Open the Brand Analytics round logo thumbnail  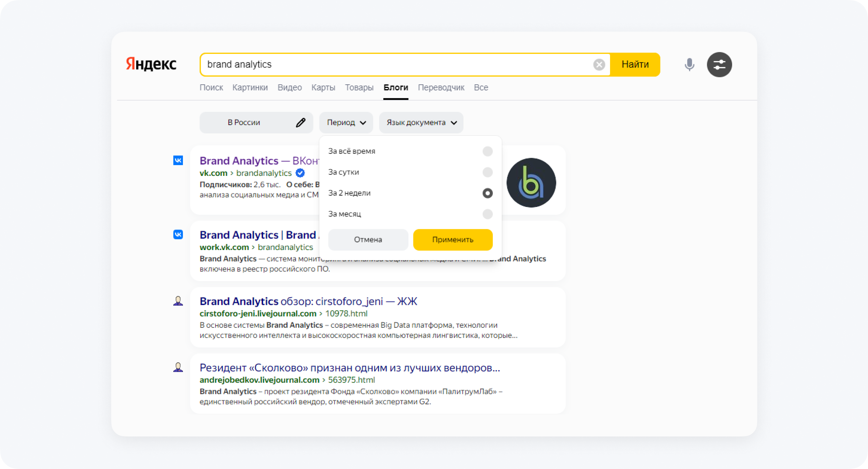click(531, 183)
